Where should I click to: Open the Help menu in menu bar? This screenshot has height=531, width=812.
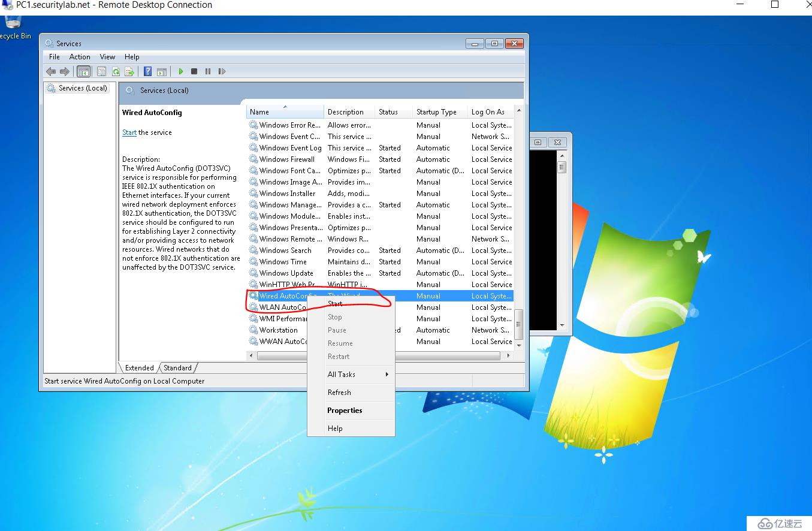click(132, 57)
